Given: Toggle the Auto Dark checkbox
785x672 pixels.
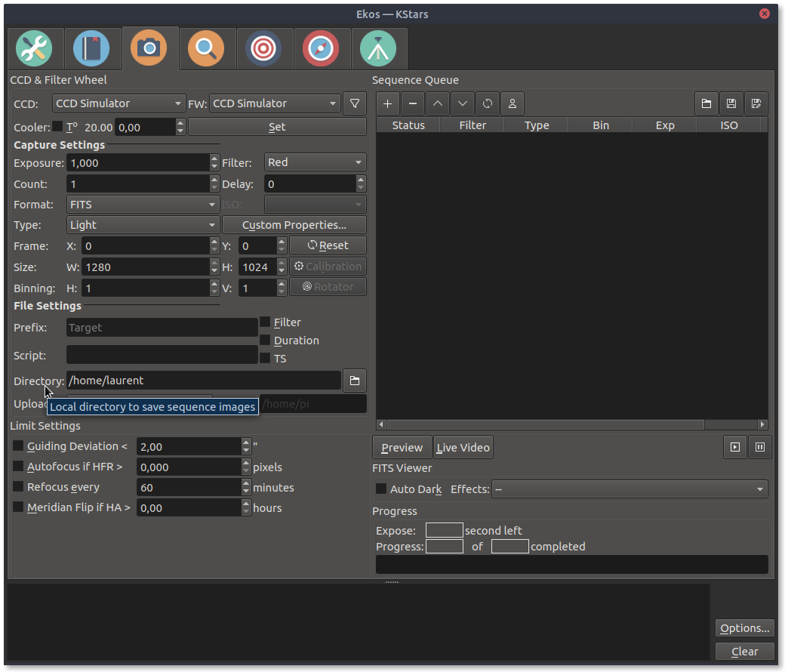Looking at the screenshot, I should point(381,489).
